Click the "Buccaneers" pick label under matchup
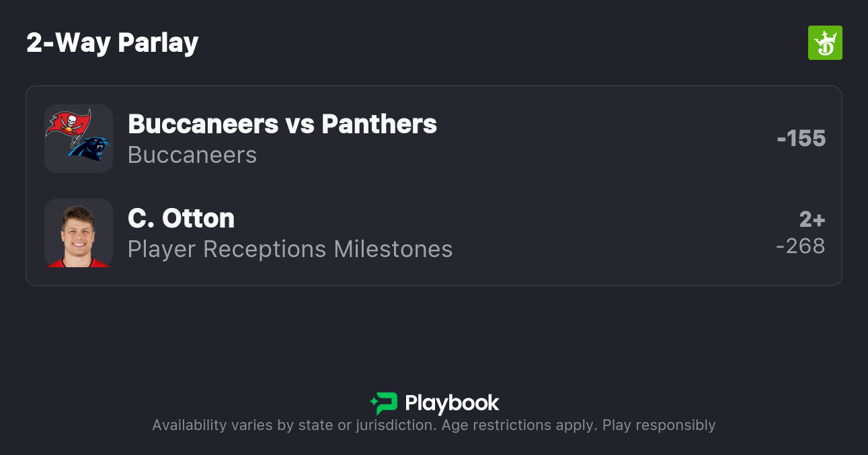This screenshot has width=868, height=455. [x=192, y=155]
